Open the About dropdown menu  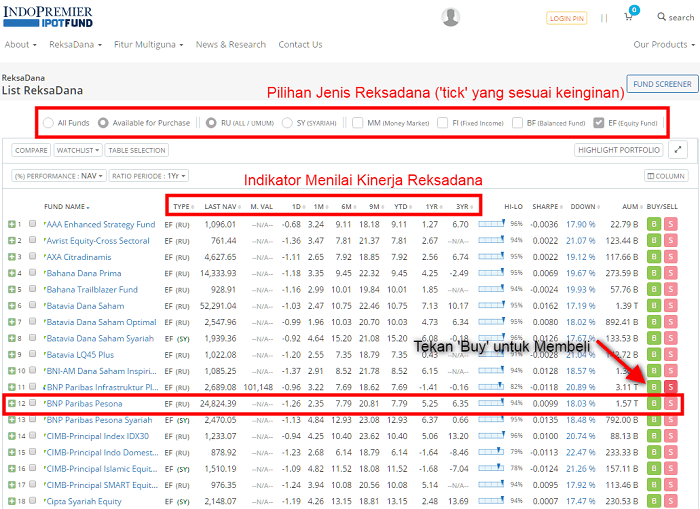pyautogui.click(x=21, y=45)
